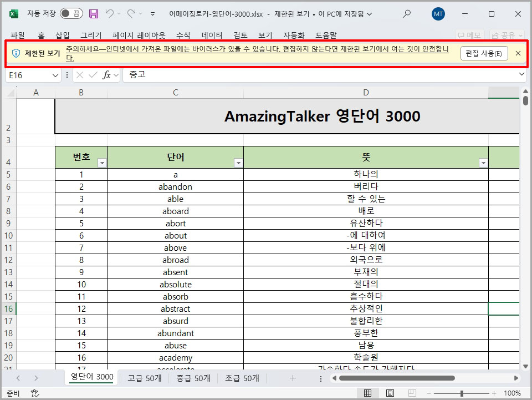Switch to the 고급 50개 sheet tab
Image resolution: width=532 pixels, height=400 pixels.
click(x=145, y=378)
